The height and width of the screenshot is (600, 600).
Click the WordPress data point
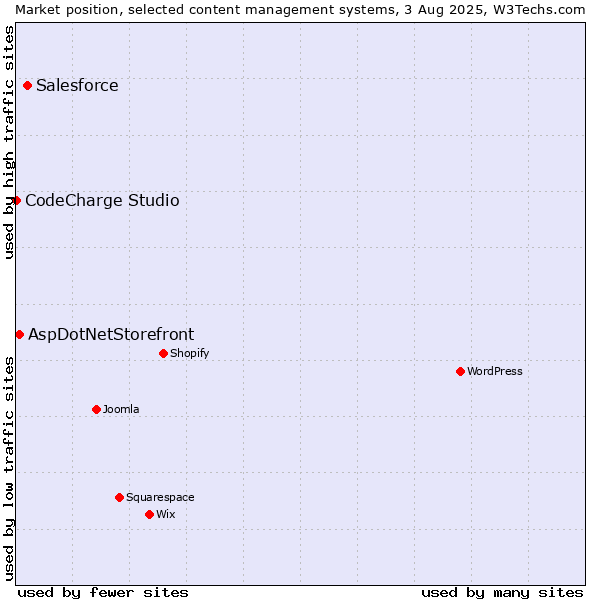[x=460, y=372]
